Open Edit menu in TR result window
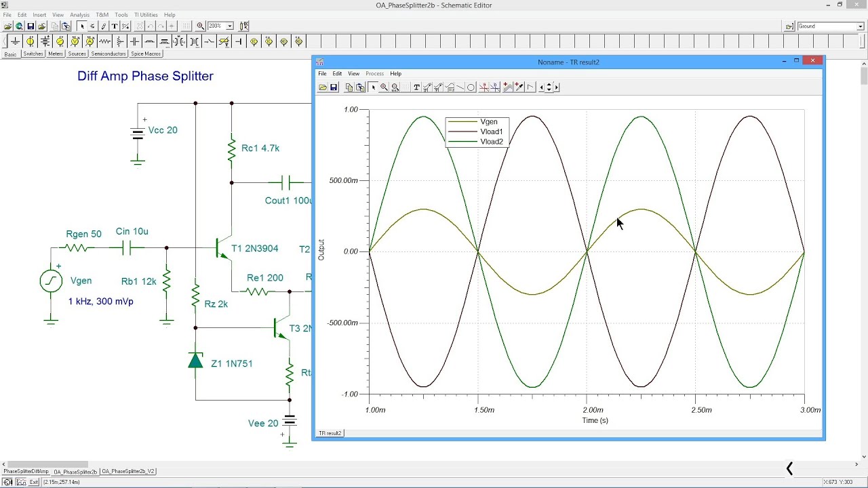The width and height of the screenshot is (868, 488). pos(337,73)
